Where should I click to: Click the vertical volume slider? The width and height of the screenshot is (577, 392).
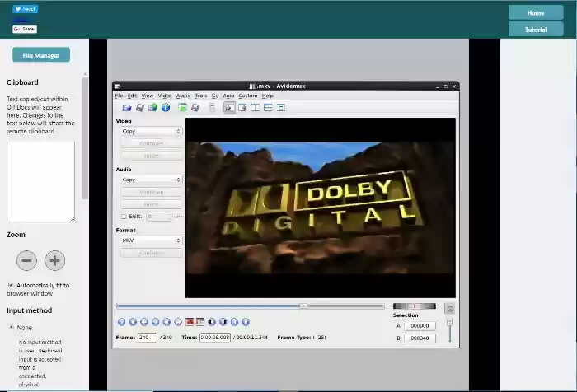[x=449, y=330]
